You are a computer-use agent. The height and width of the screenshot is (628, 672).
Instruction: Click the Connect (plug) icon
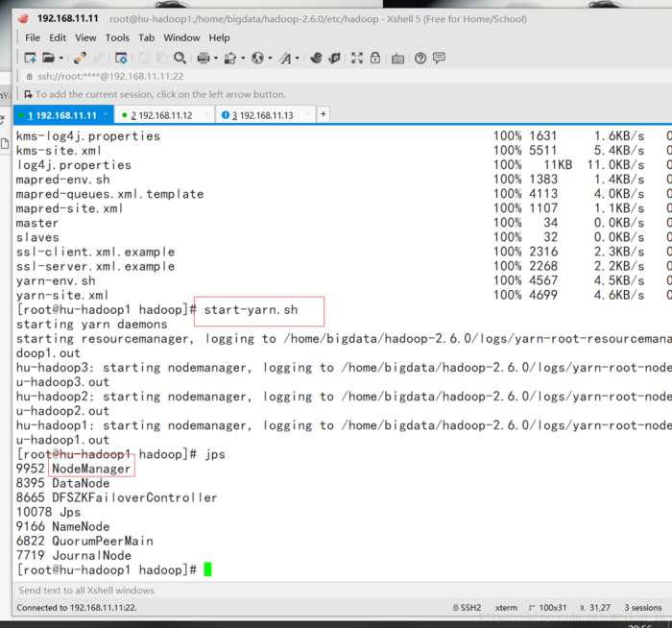[80, 58]
